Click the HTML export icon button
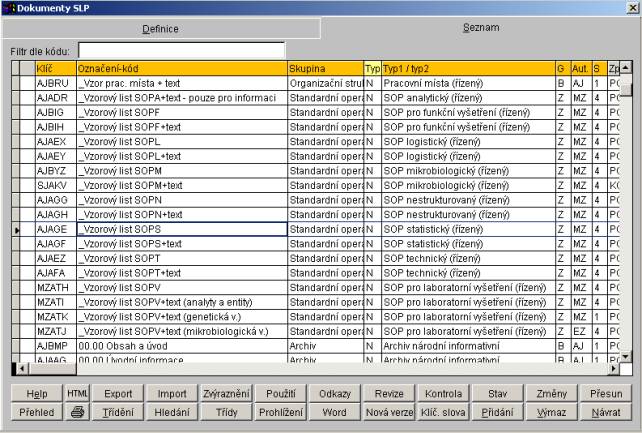The height and width of the screenshot is (433, 642). point(77,394)
